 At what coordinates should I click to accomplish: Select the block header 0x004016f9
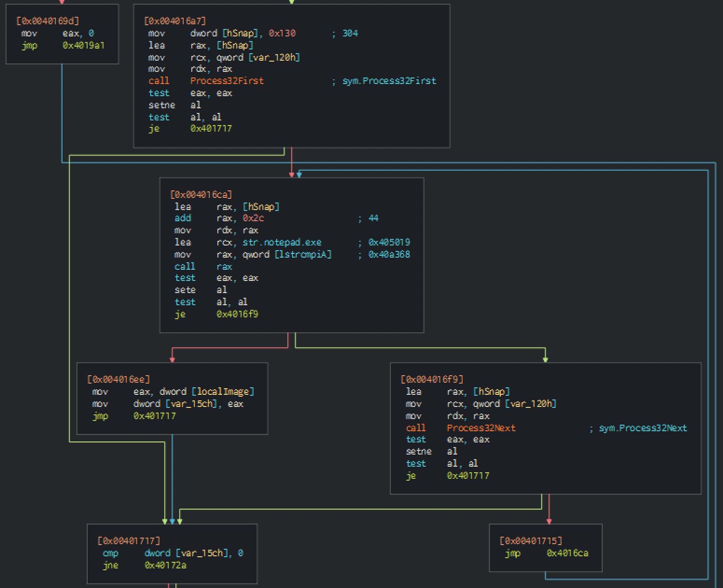(x=432, y=379)
